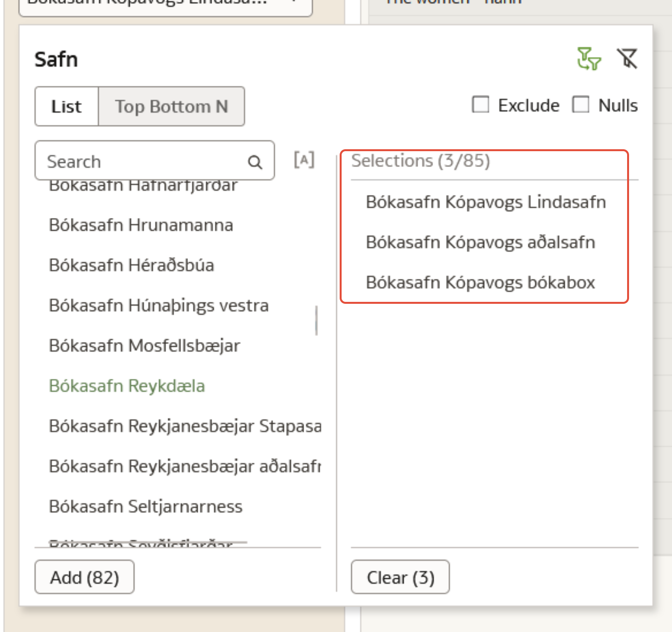This screenshot has width=672, height=632.
Task: Click the list's vertical scrollbar handle
Action: pyautogui.click(x=317, y=320)
